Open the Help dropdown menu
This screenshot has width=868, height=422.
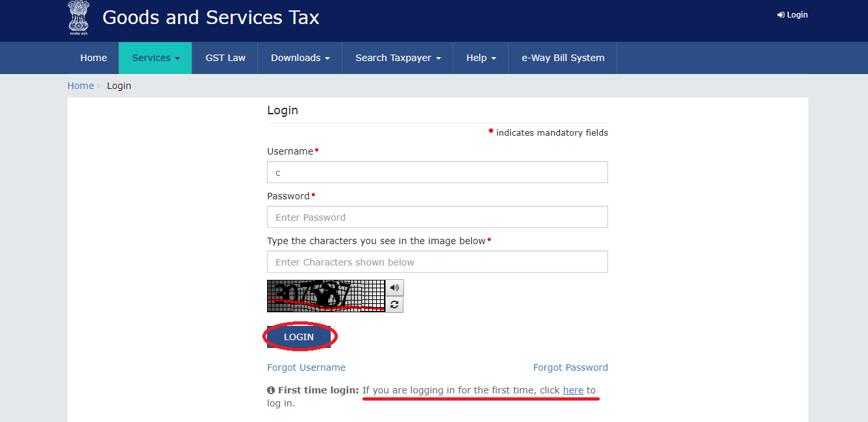(481, 58)
